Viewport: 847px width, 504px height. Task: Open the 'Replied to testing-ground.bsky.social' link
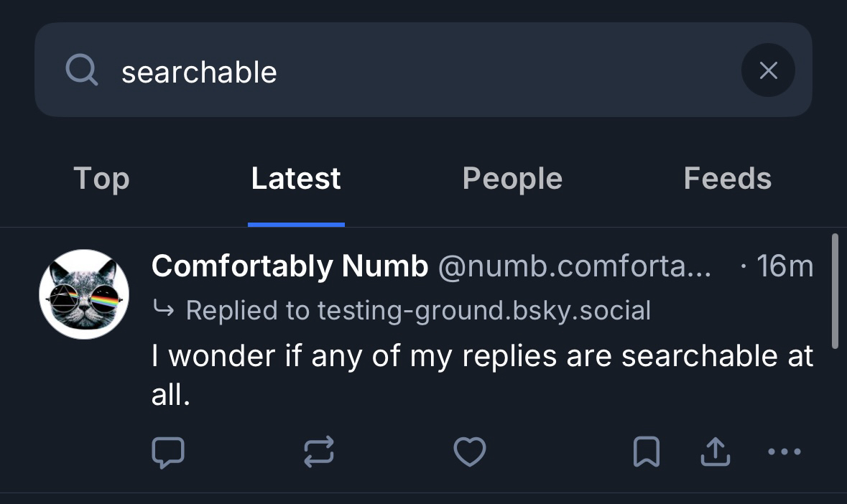coord(417,311)
